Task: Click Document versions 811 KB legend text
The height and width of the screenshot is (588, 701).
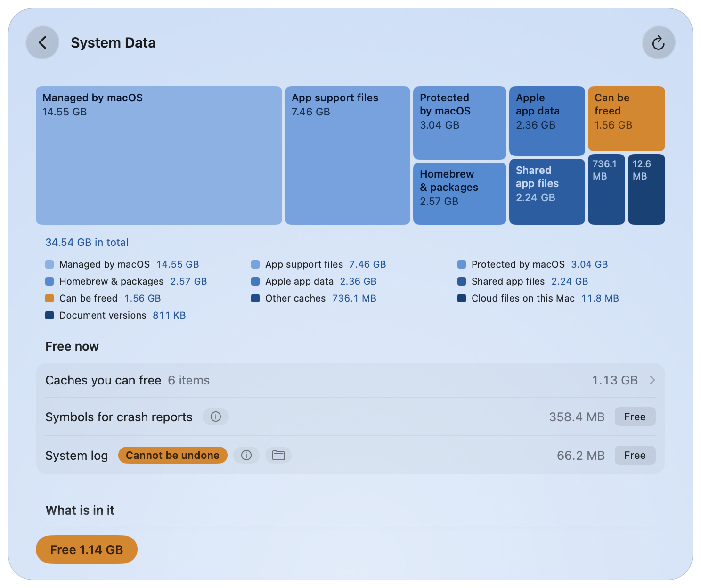Action: click(122, 315)
